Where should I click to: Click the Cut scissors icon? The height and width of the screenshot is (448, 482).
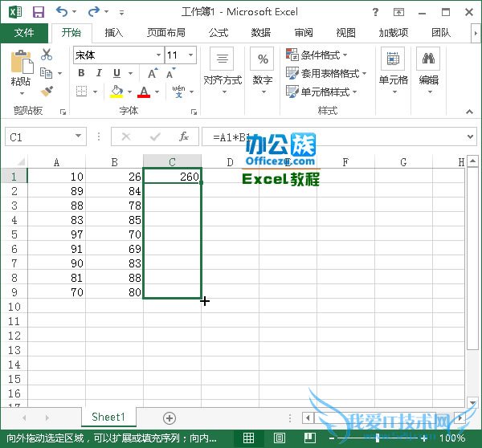[x=47, y=55]
